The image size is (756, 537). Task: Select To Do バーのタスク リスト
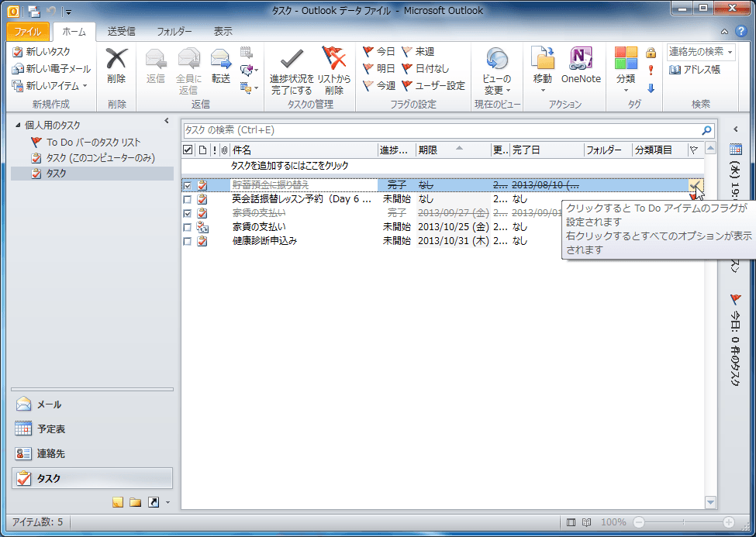[x=85, y=143]
